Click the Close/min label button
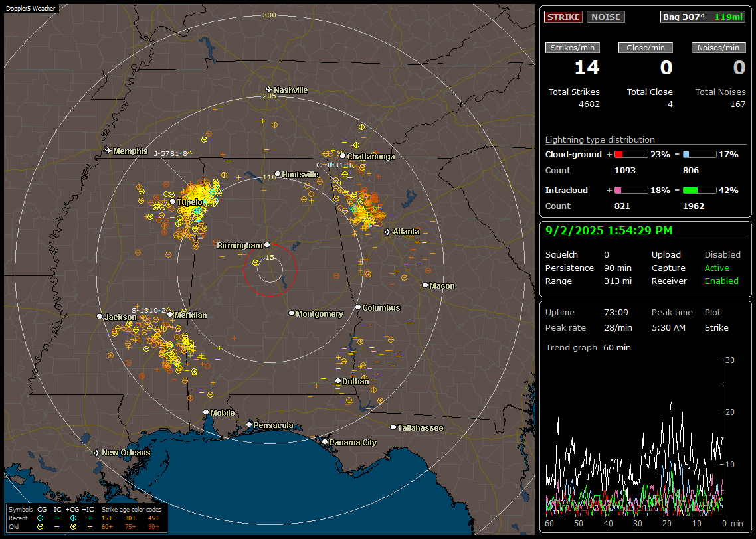 pyautogui.click(x=646, y=48)
